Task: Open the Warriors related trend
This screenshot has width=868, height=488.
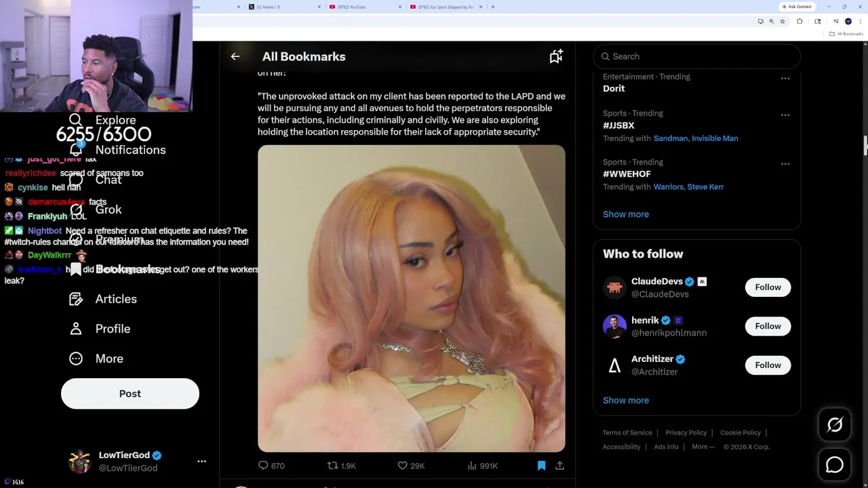Action: tap(669, 187)
